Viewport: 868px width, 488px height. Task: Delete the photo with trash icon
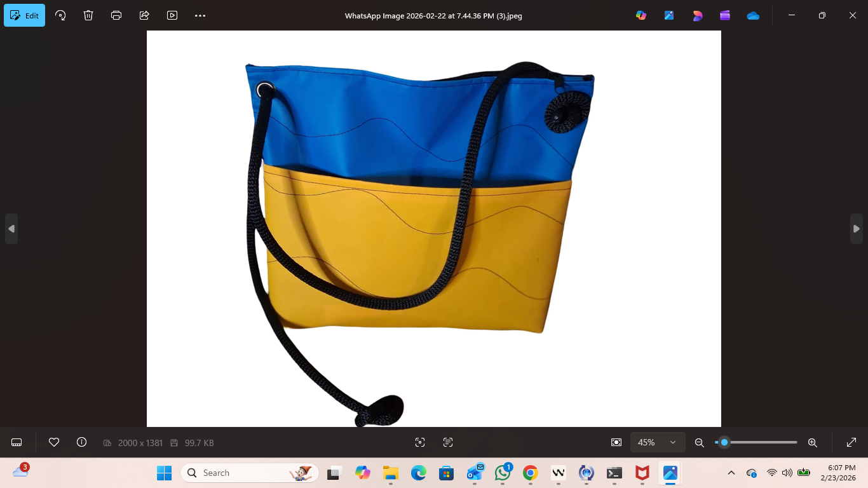[88, 15]
